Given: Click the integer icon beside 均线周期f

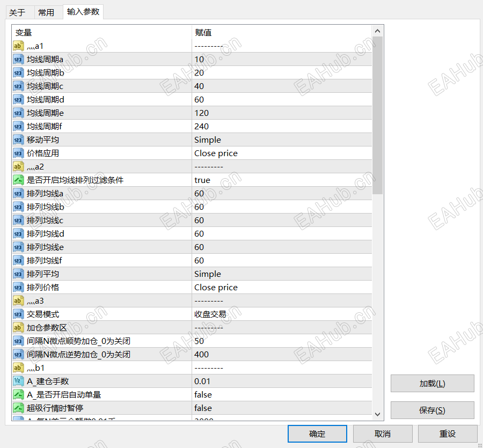Looking at the screenshot, I should tap(18, 127).
